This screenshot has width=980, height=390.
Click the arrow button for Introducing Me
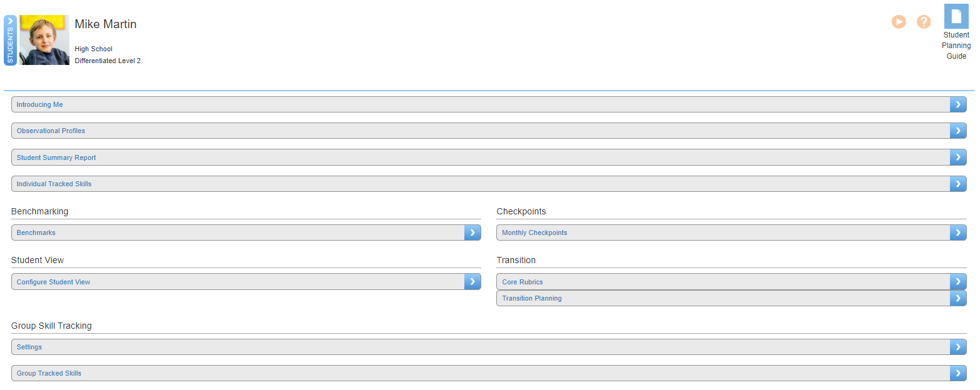[x=958, y=104]
